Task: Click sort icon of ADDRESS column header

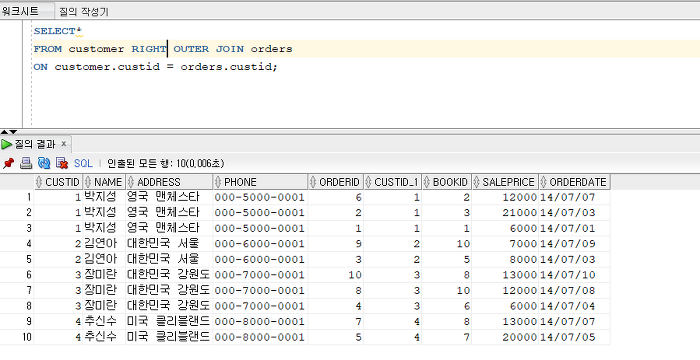Action: click(x=131, y=182)
